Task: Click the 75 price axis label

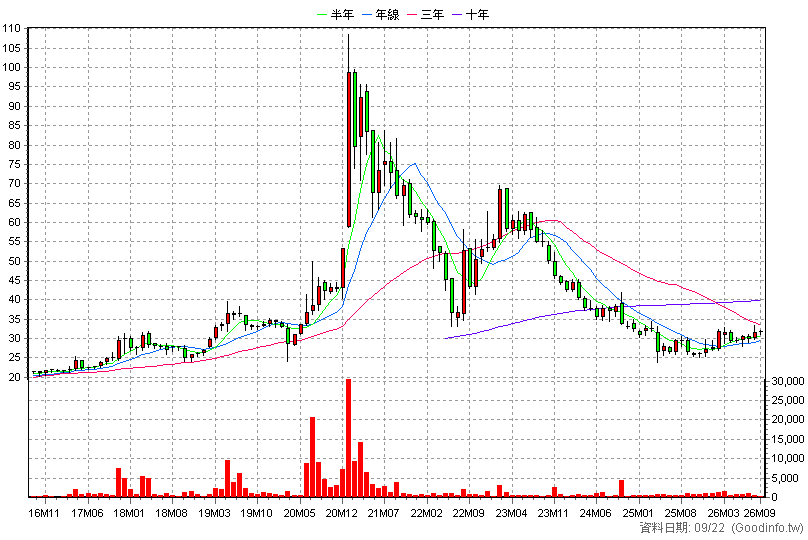Action: (14, 164)
